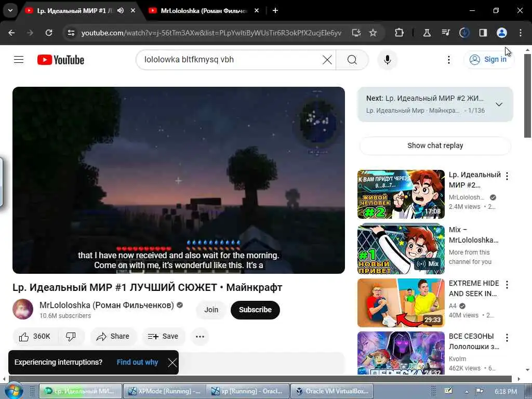Viewport: 532px width, 399px height.
Task: Click the address bar URL
Action: [211, 33]
